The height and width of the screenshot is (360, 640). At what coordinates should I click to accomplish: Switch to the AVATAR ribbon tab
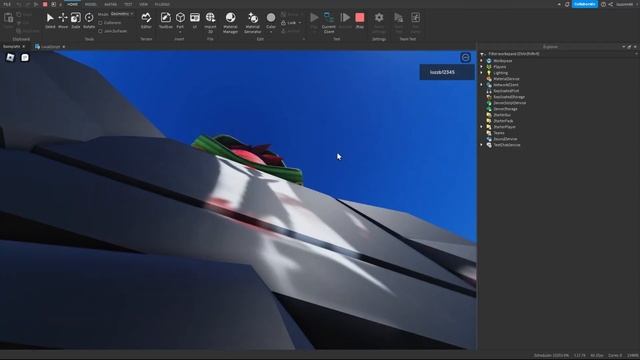click(x=110, y=4)
